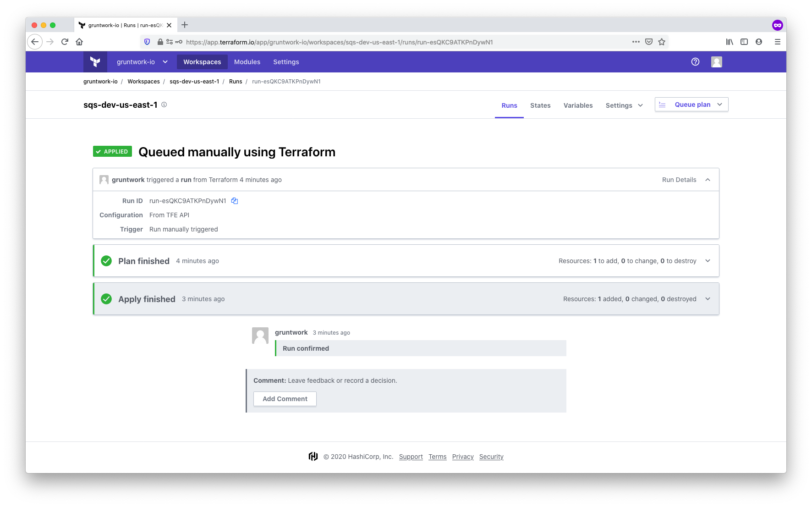Open the Queue plan dropdown arrow
The image size is (812, 507).
[x=719, y=105]
